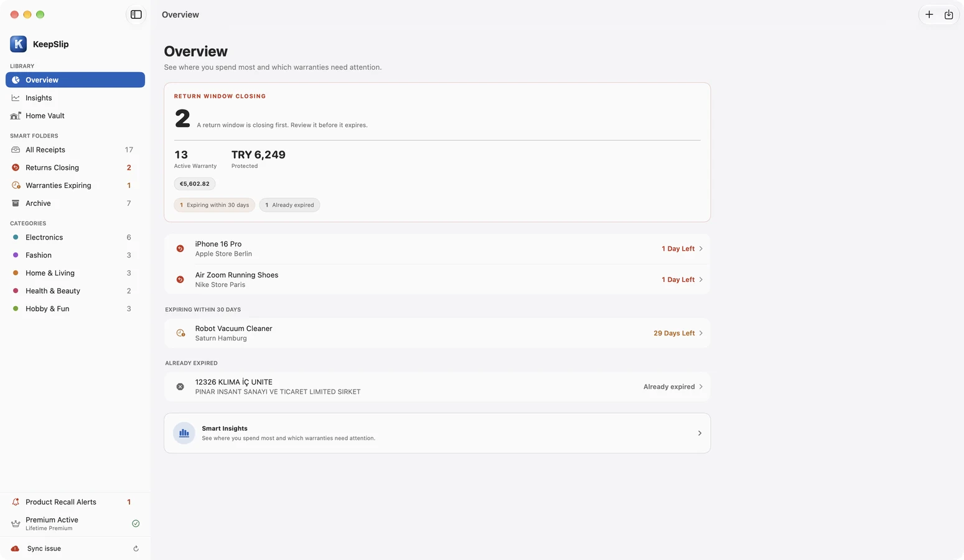Click the Already expired chip

(289, 205)
